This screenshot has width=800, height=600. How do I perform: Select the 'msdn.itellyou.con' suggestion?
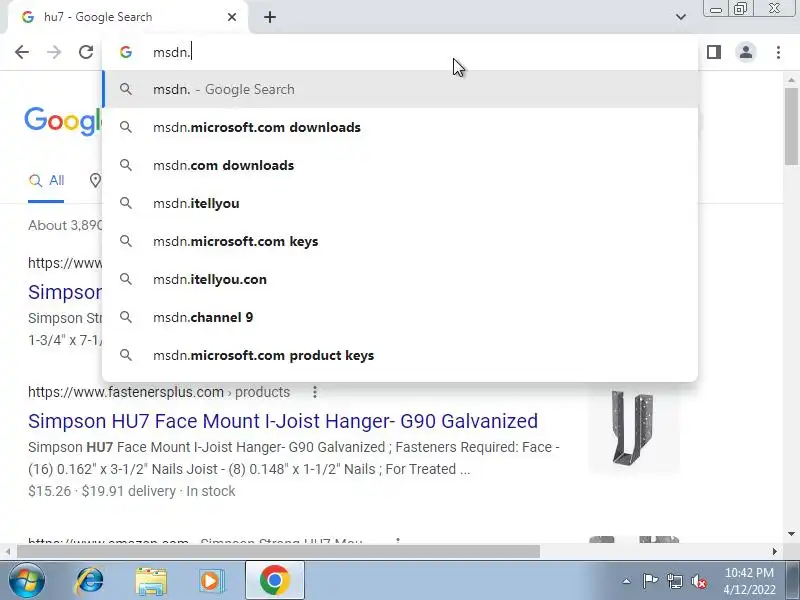pyautogui.click(x=401, y=279)
